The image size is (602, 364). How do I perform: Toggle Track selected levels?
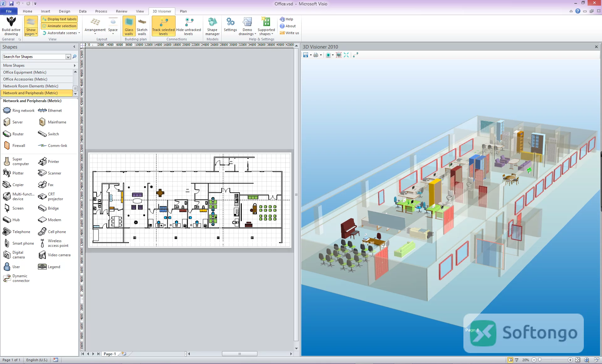coord(163,26)
